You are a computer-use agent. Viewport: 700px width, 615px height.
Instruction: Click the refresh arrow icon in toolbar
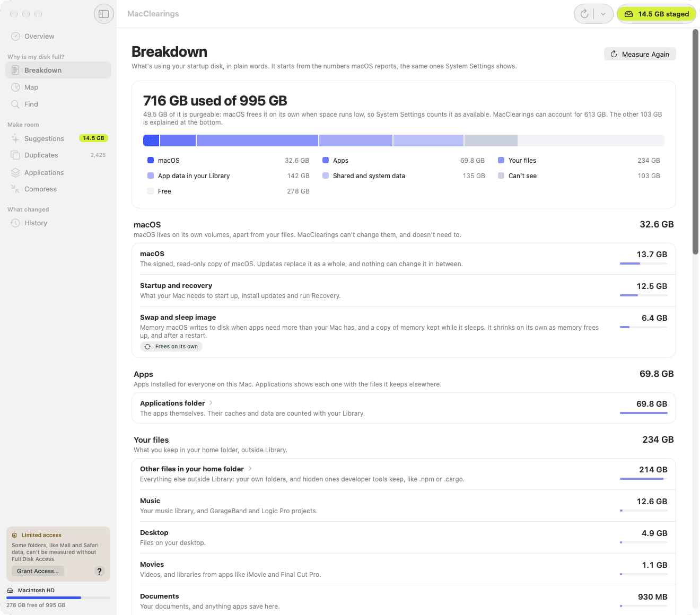pos(584,14)
